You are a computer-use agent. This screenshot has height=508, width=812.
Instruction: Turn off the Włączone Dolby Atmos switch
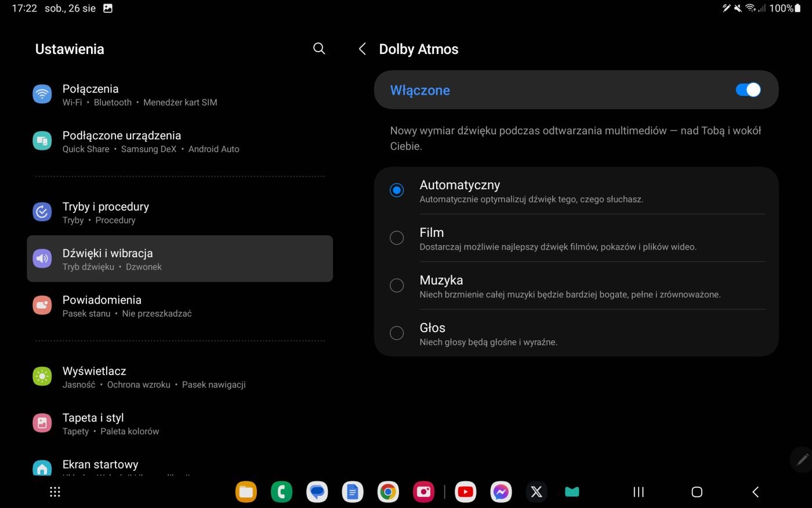tap(748, 89)
